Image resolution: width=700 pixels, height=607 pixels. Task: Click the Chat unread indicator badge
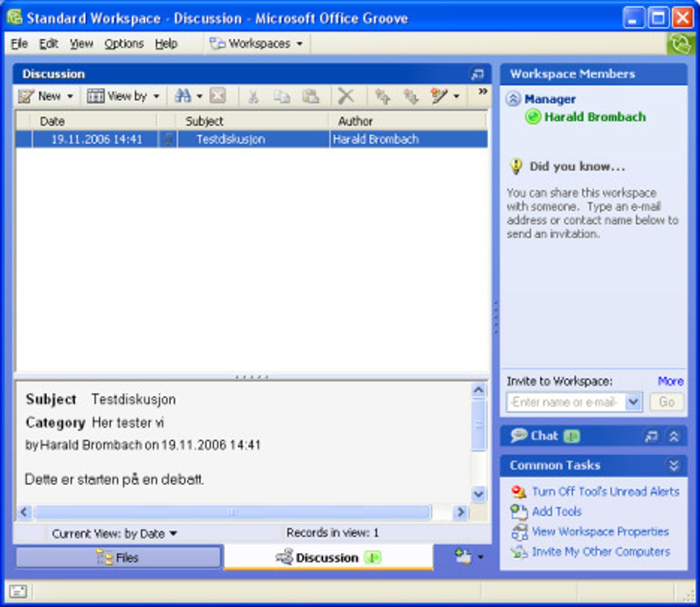(x=572, y=436)
